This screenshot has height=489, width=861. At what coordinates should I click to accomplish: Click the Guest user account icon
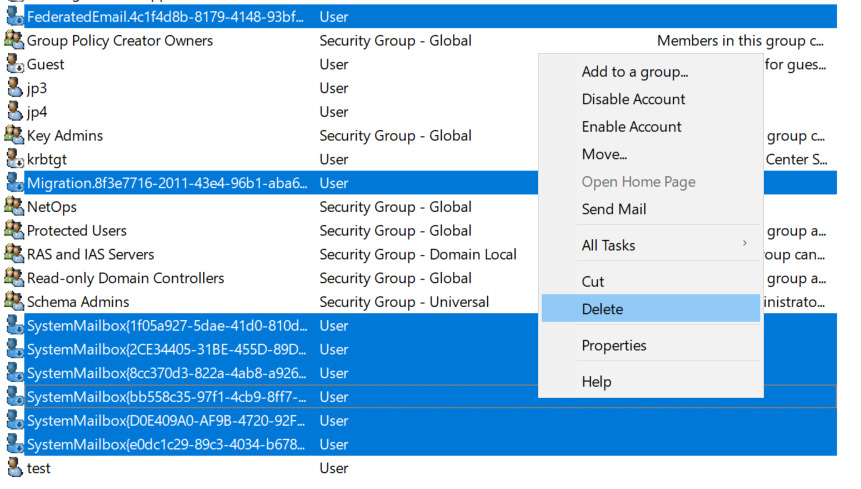14,65
